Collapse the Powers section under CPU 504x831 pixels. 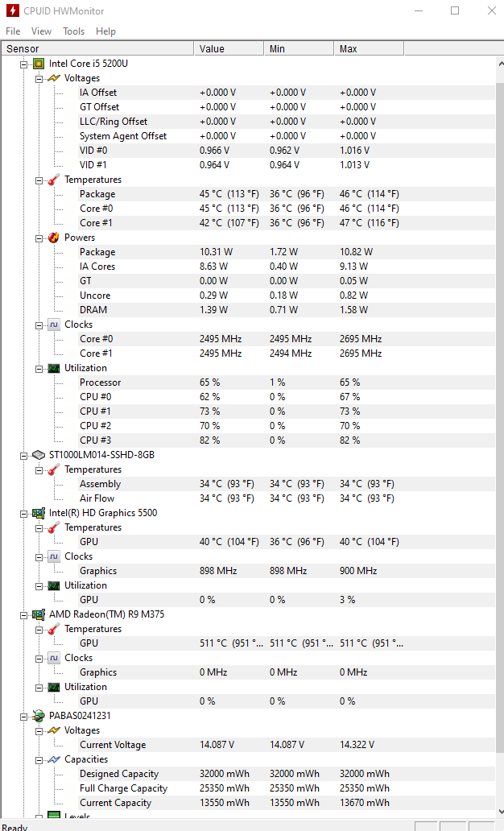click(39, 238)
